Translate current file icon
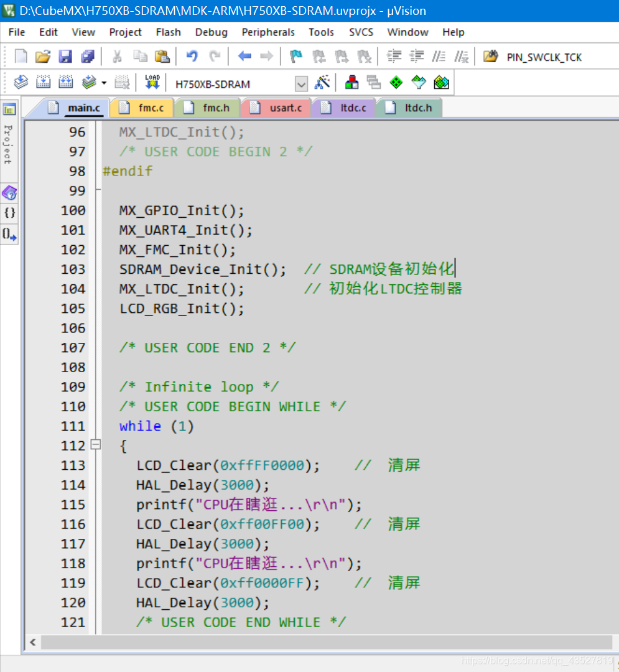Screen dimensions: 619x672 click(21, 82)
